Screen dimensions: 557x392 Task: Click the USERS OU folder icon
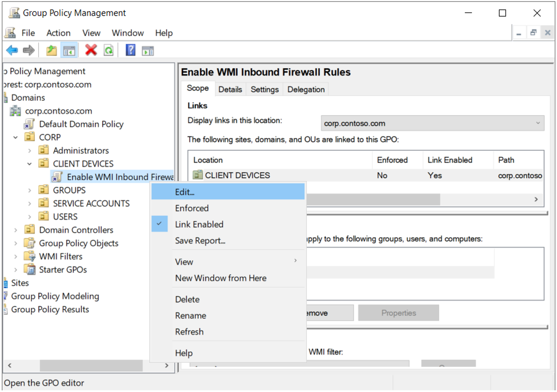pyautogui.click(x=44, y=216)
